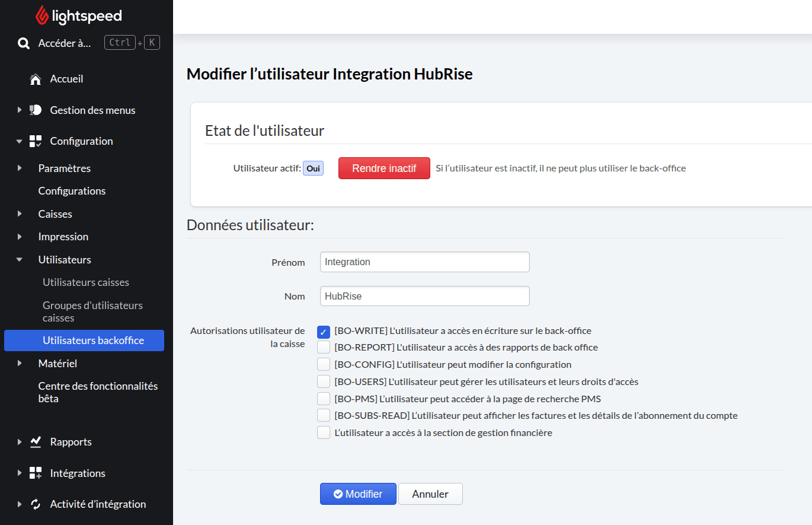Screen dimensions: 812x525
Task: Click inside the Prénom input field
Action: (424, 262)
